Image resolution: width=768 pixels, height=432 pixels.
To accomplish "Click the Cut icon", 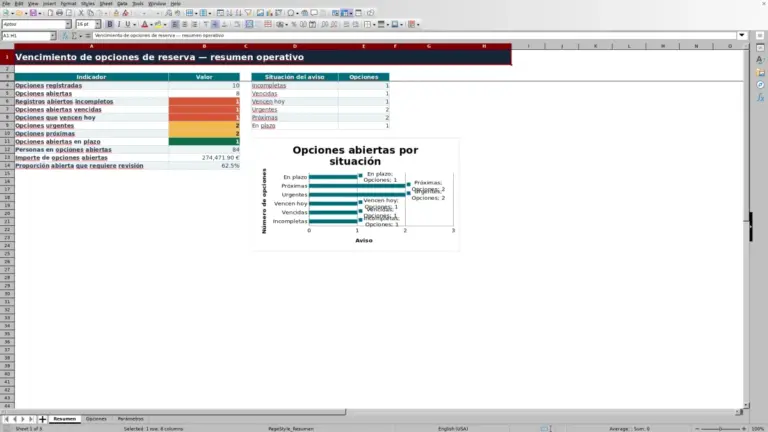I will click(x=81, y=13).
